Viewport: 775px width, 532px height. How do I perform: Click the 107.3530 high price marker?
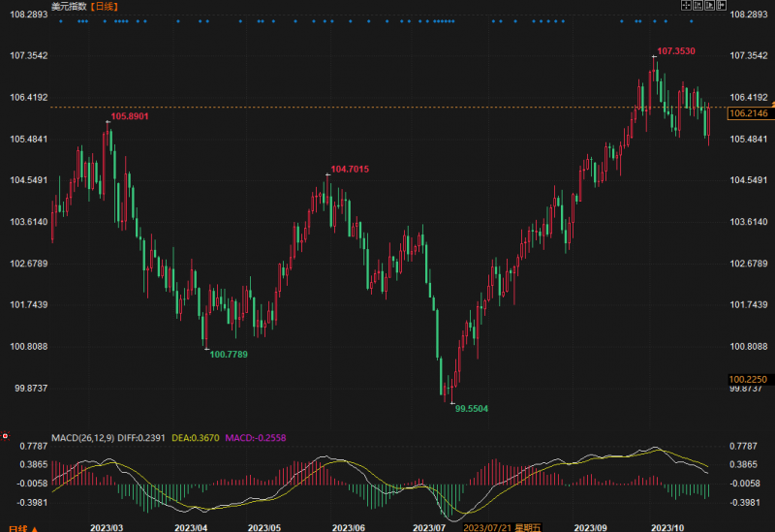click(x=675, y=50)
